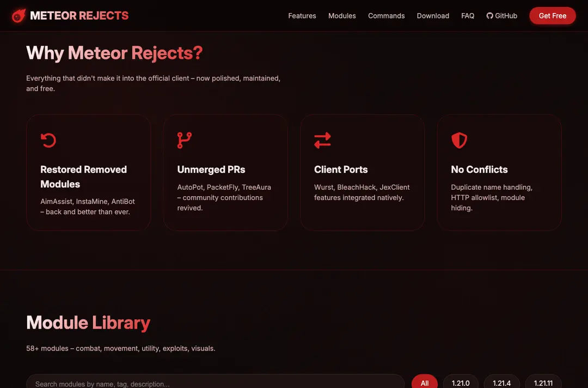Click the Restored Removed Modules undo-arrow icon
This screenshot has width=588, height=388.
pos(48,141)
